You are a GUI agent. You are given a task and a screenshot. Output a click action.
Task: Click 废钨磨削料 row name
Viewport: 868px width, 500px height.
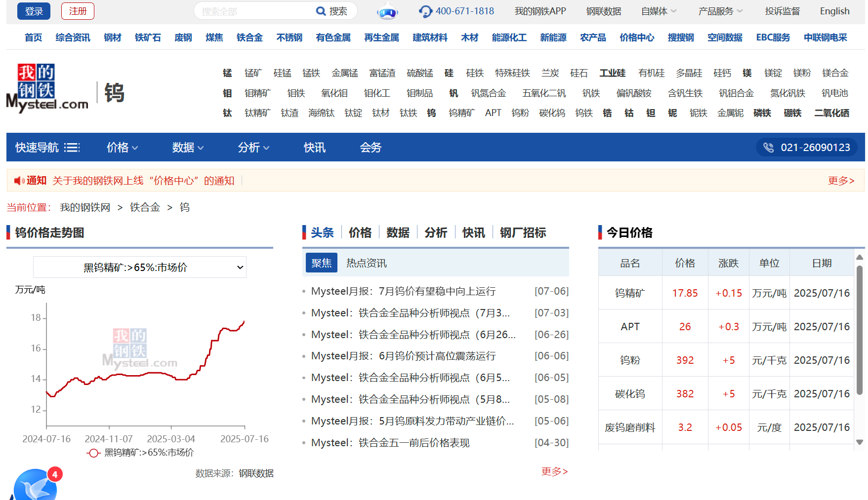[x=630, y=427]
